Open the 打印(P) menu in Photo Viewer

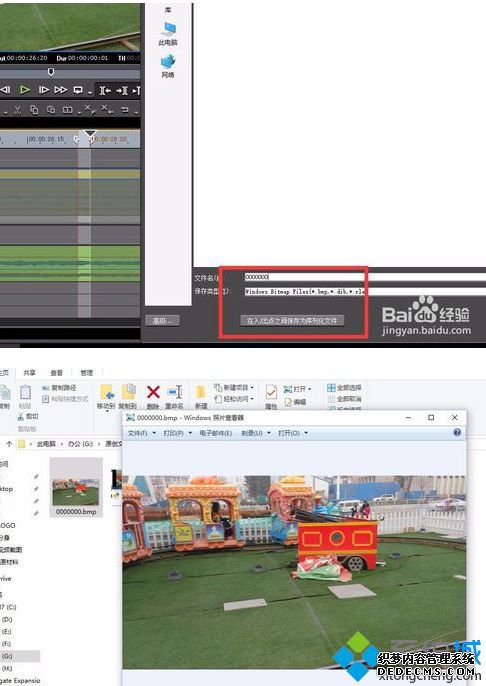(x=177, y=433)
